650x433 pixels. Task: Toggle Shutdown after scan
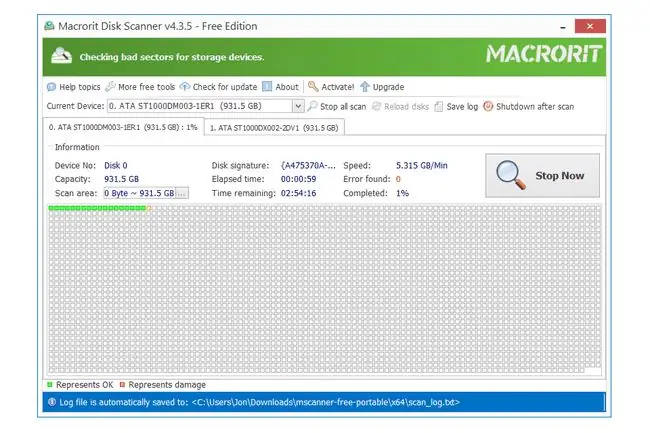(x=529, y=106)
